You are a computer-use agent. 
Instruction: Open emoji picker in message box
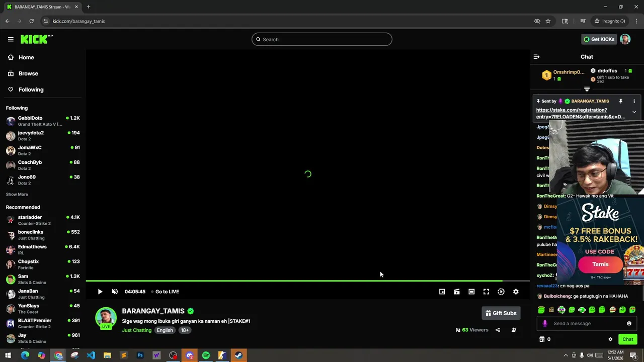629,323
